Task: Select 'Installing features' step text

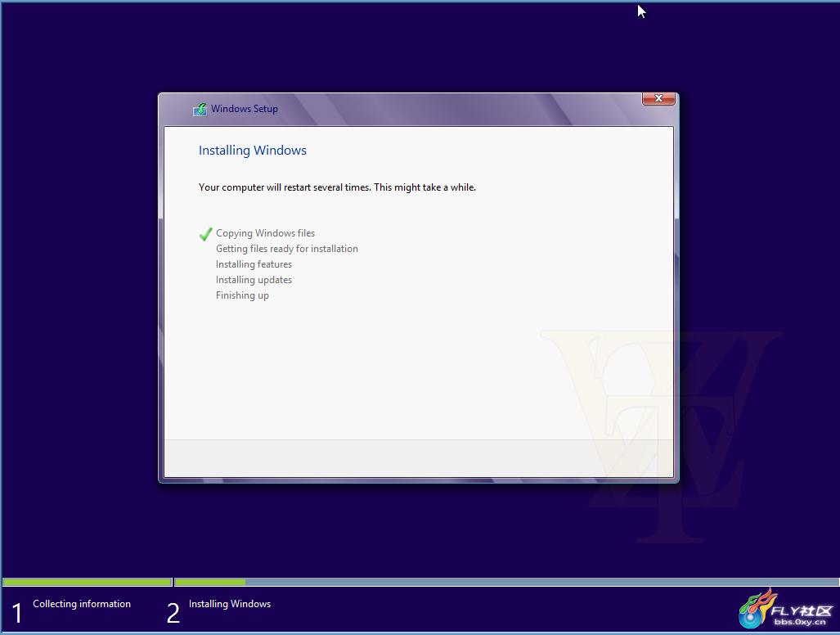Action: pos(254,264)
